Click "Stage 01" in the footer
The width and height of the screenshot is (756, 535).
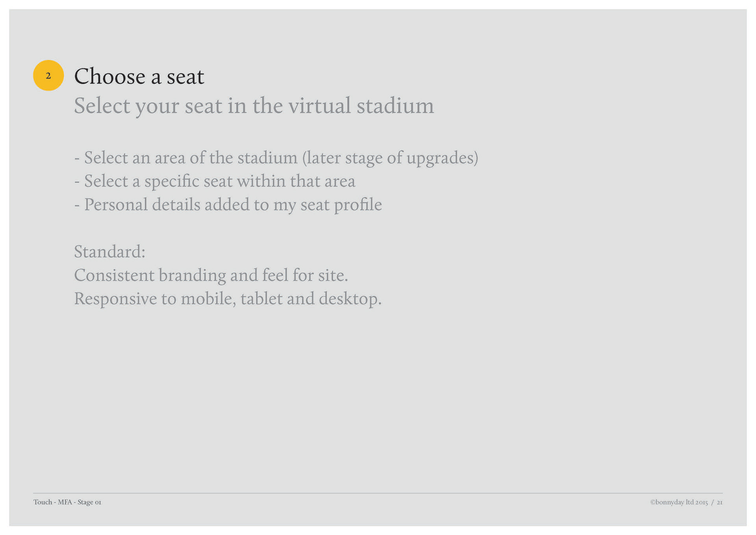[x=89, y=502]
